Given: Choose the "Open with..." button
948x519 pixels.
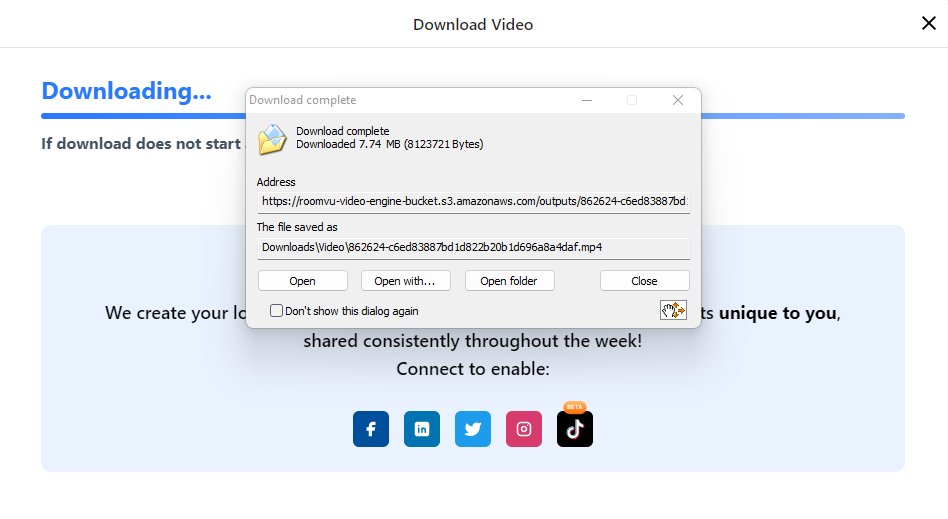Looking at the screenshot, I should click(406, 281).
